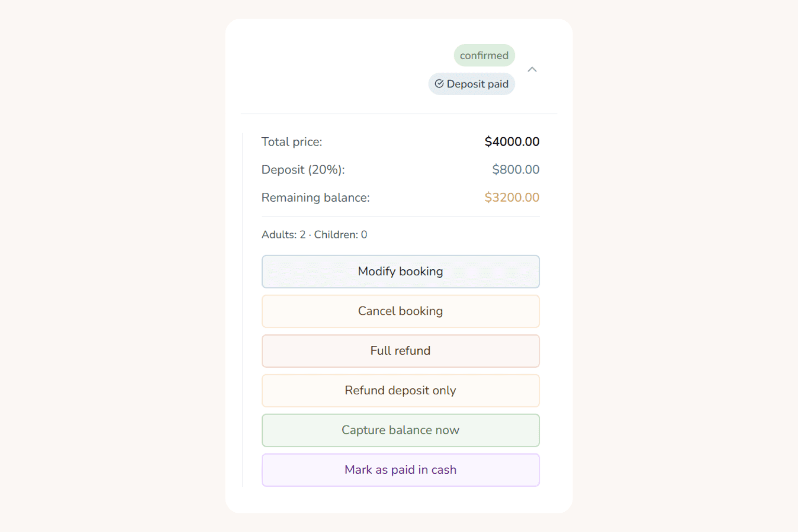
Task: Click the check icon in Deposit paid badge
Action: (439, 84)
